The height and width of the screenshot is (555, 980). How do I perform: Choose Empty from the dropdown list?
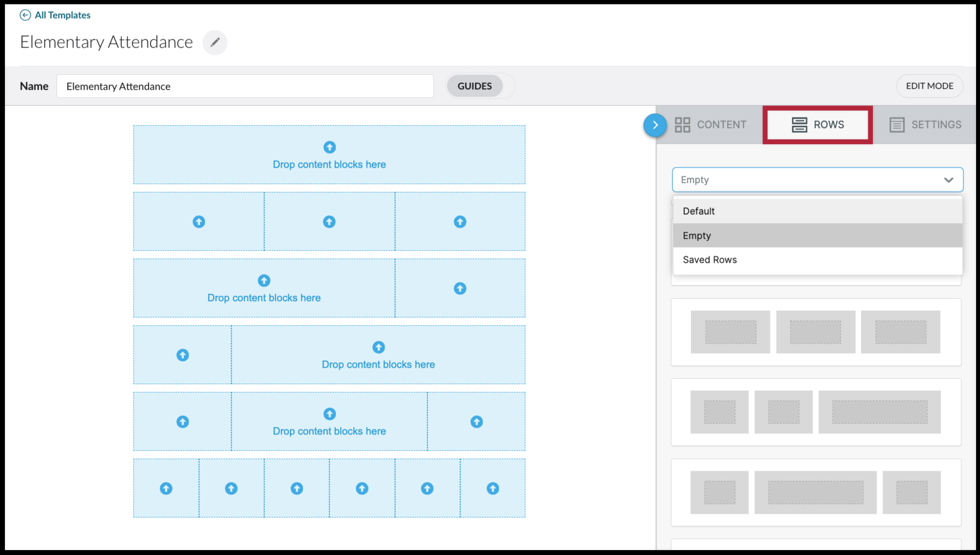pyautogui.click(x=817, y=236)
